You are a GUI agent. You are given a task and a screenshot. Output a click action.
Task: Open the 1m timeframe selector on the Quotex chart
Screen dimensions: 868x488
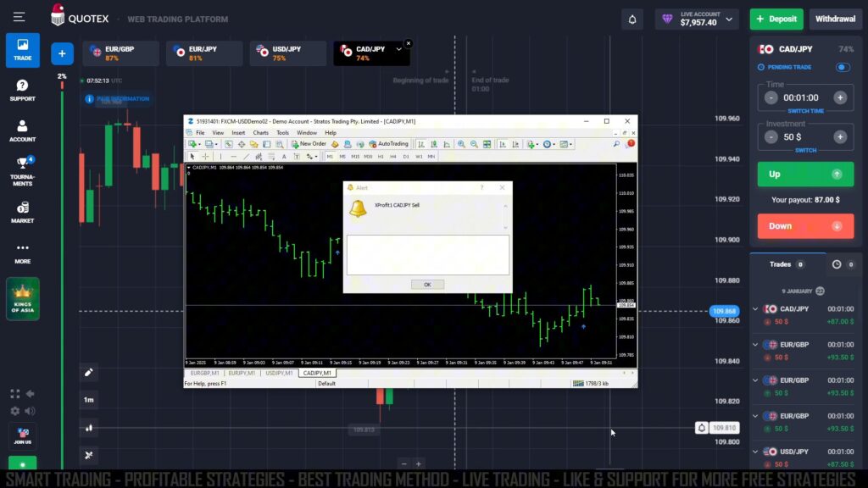pos(88,400)
